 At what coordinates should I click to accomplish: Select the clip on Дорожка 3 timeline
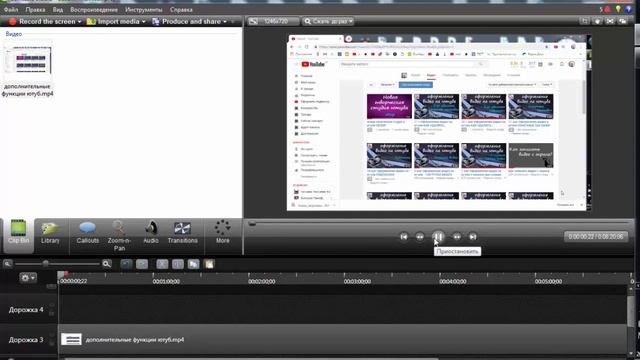coord(343,339)
